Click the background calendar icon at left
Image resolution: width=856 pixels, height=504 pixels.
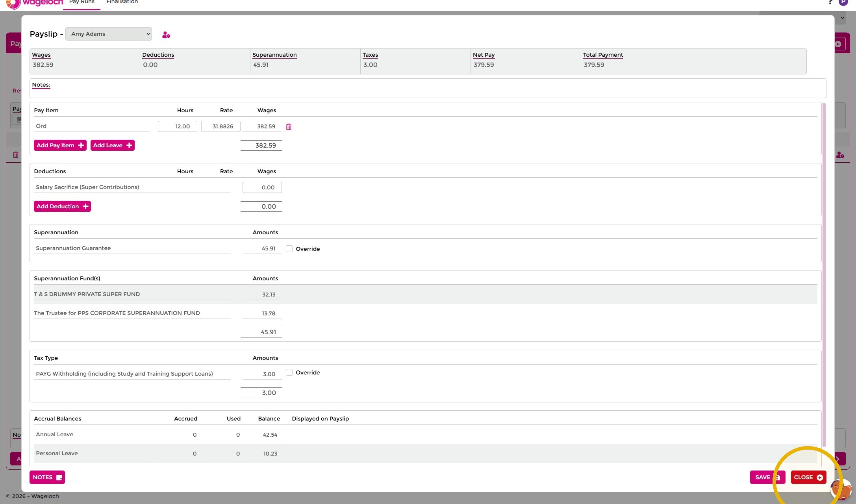point(19,120)
